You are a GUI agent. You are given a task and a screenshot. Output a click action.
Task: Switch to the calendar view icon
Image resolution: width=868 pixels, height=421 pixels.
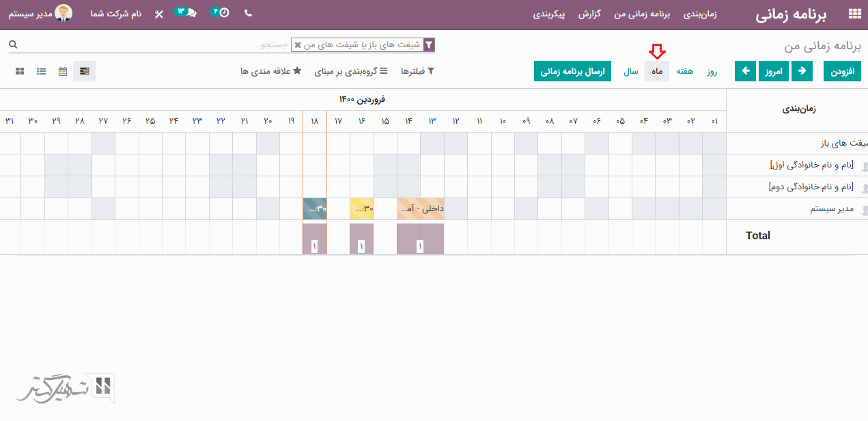[63, 71]
